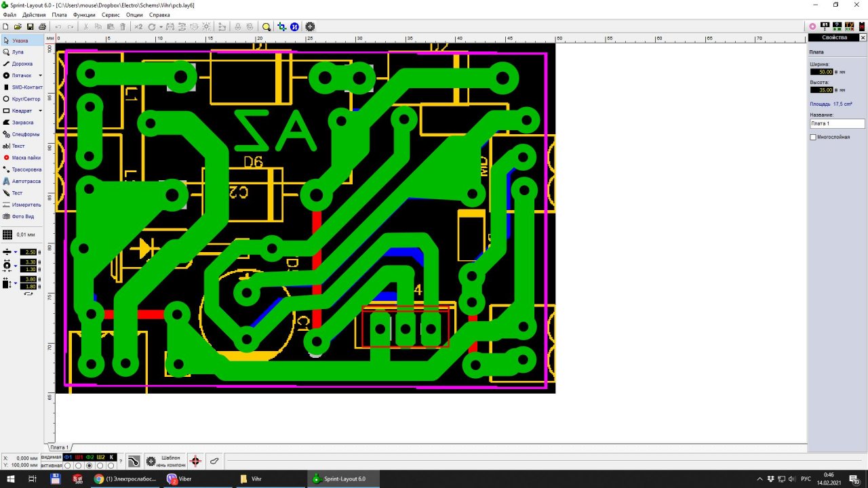
Task: Open the Функции menu
Action: click(x=84, y=15)
